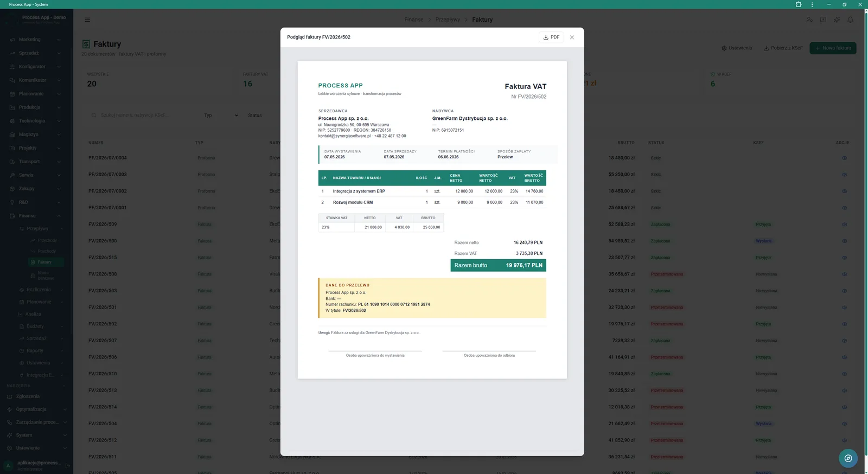Click the Zakupy sidebar icon
Viewport: 868px width, 474px height.
tap(12, 189)
